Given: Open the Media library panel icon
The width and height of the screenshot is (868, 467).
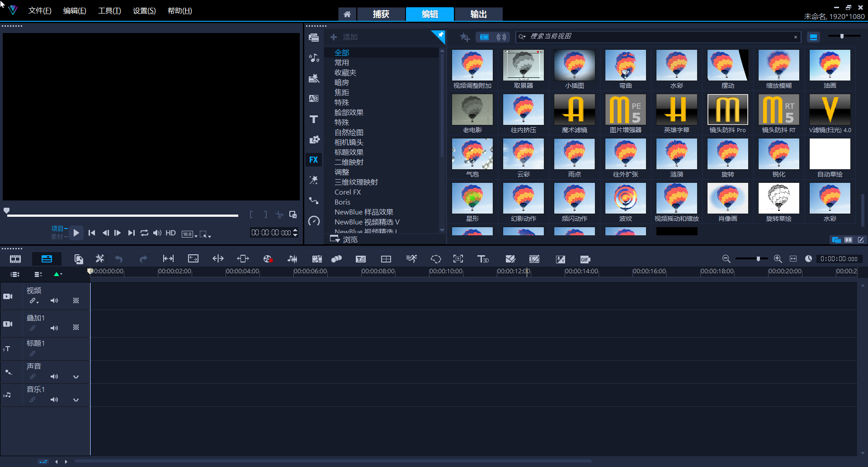Looking at the screenshot, I should 314,38.
